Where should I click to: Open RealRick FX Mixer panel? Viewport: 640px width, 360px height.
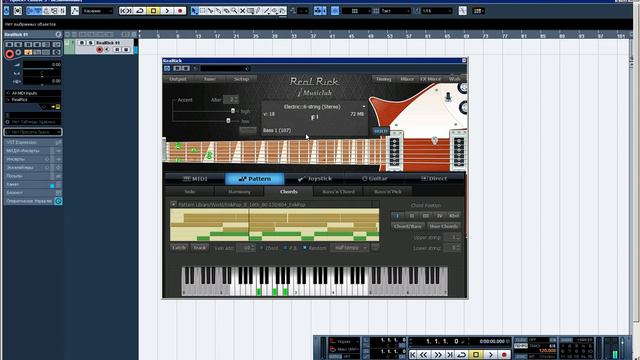tap(431, 79)
